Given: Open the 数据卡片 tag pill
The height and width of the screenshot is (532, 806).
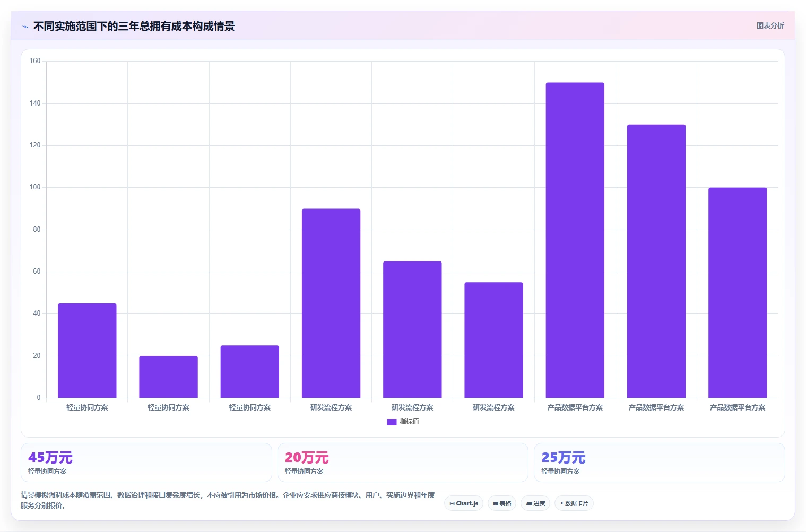Looking at the screenshot, I should pos(574,503).
